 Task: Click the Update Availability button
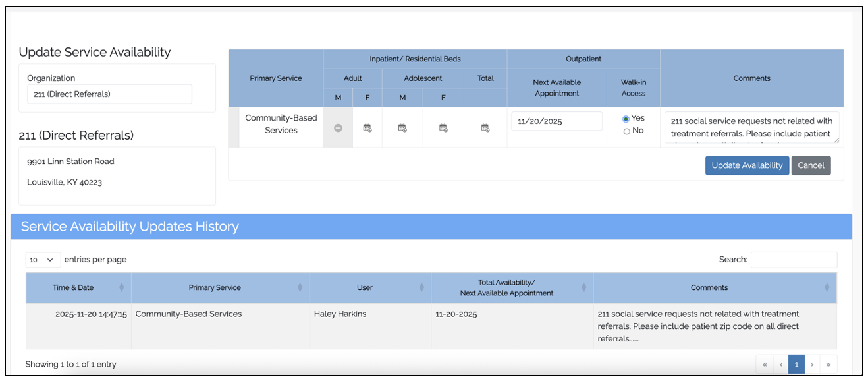click(x=747, y=165)
